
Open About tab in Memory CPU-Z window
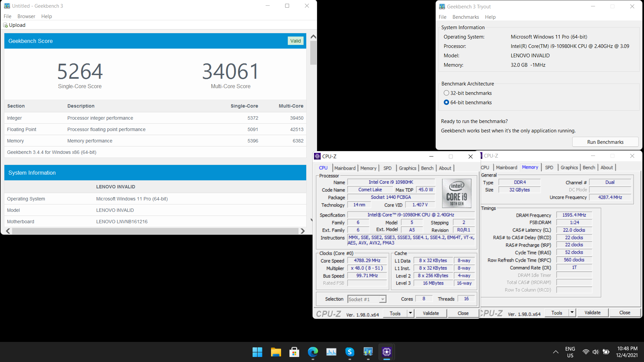[x=607, y=168]
